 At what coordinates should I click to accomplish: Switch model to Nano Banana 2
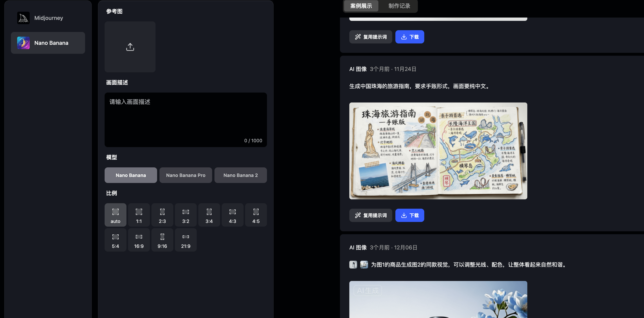pos(240,175)
